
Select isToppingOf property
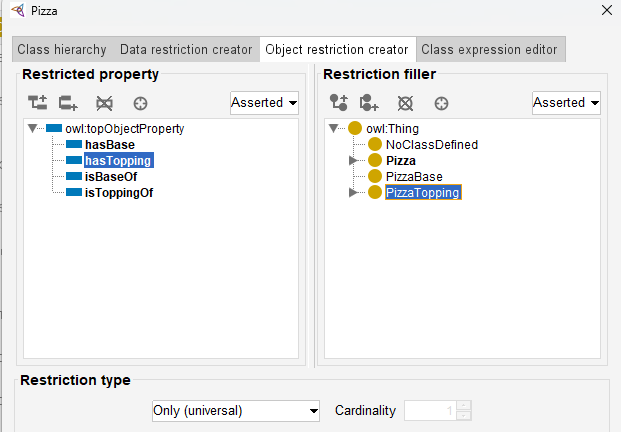[119, 192]
